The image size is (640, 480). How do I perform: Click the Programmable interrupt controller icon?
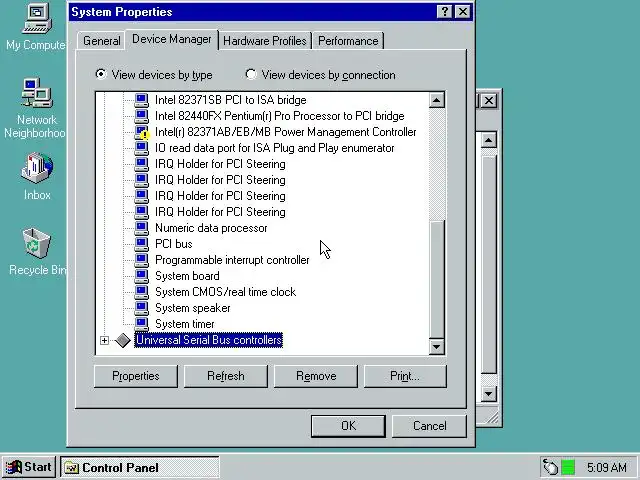[x=142, y=260]
